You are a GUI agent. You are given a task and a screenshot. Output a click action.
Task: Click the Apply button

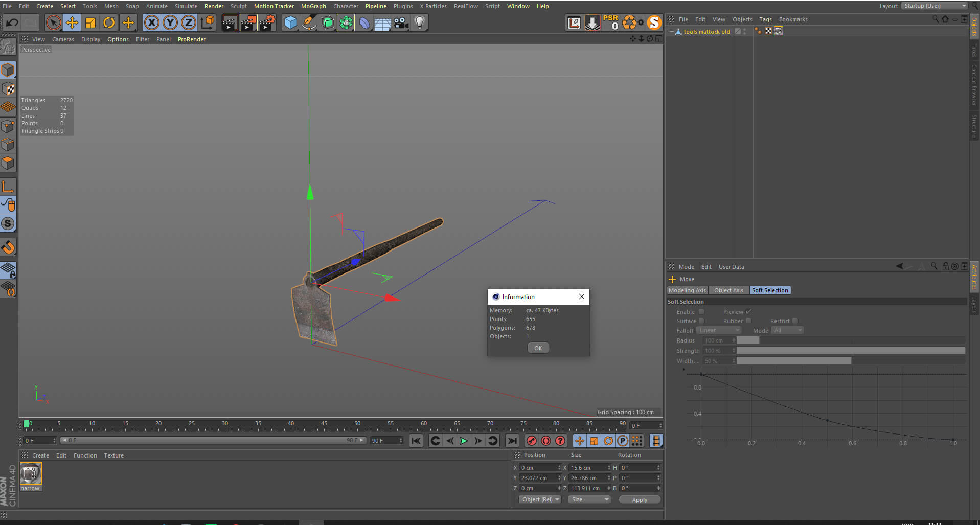pos(640,499)
